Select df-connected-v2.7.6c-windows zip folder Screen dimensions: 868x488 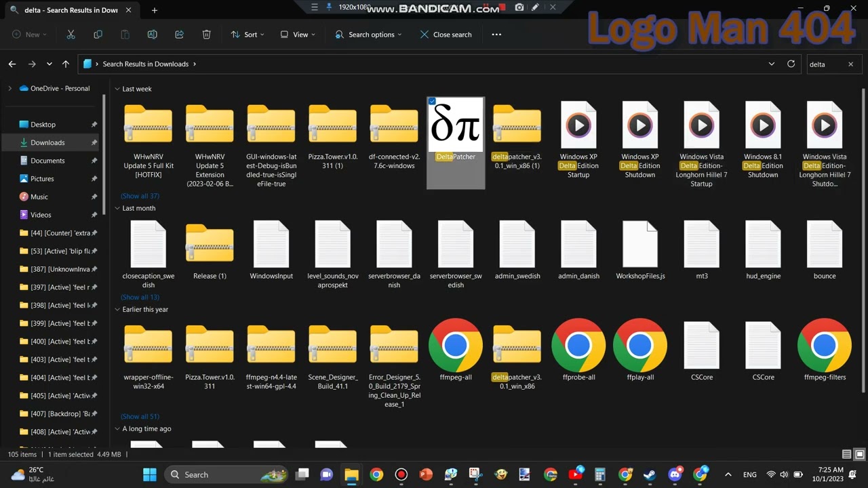[x=394, y=136]
